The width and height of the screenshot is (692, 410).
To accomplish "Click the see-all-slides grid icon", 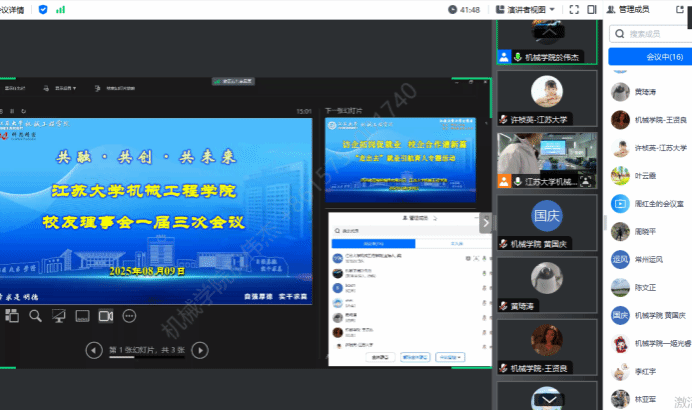I will (12, 316).
